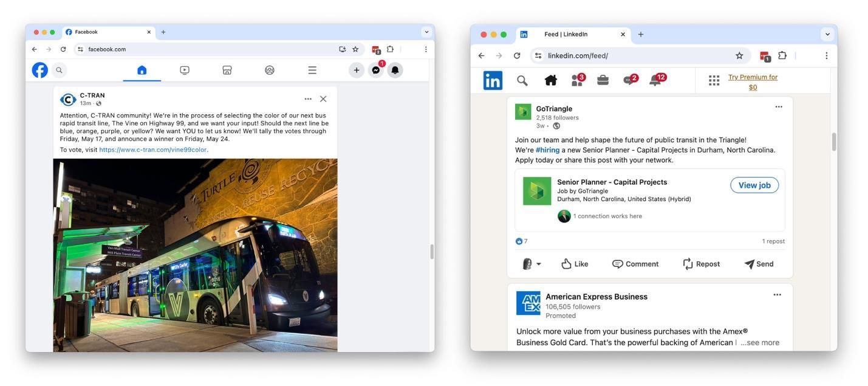Open new tab in Facebook window

click(x=163, y=32)
